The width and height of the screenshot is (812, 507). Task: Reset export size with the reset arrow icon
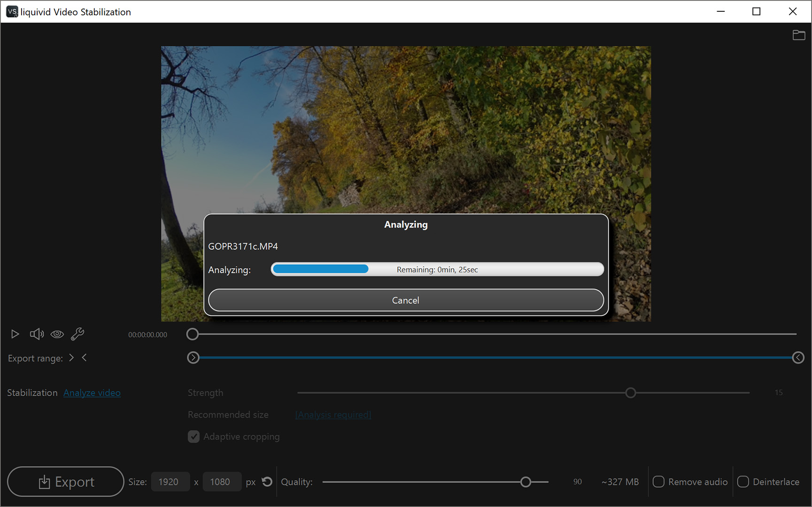[x=267, y=482]
